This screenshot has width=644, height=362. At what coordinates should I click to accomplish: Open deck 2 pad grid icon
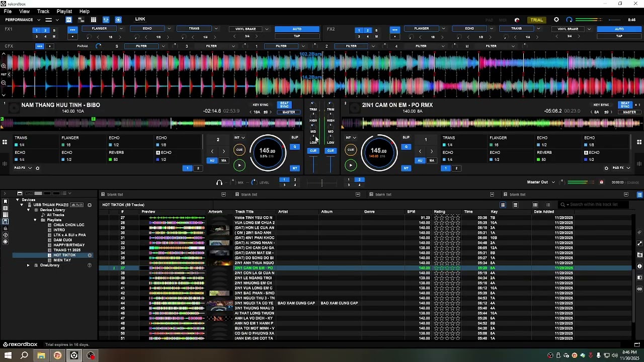[639, 142]
